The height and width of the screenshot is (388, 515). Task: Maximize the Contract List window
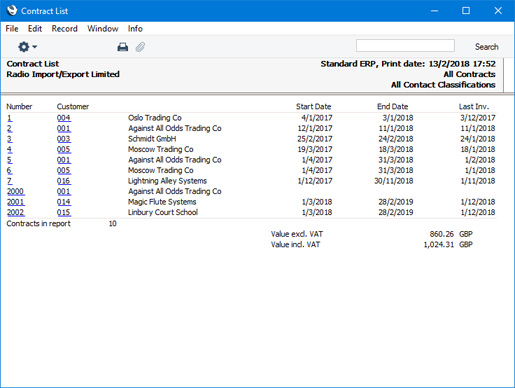coord(466,11)
